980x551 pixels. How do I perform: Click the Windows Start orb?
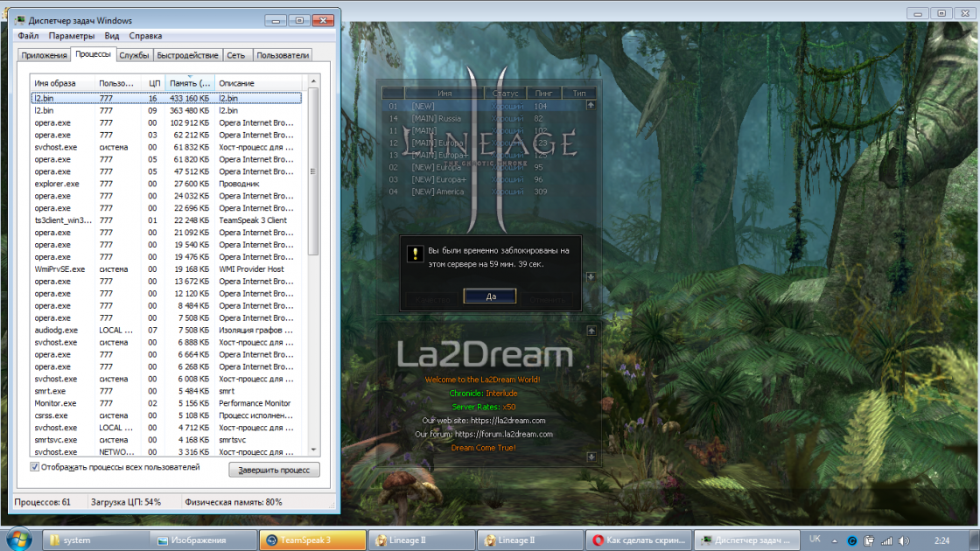pos(19,539)
